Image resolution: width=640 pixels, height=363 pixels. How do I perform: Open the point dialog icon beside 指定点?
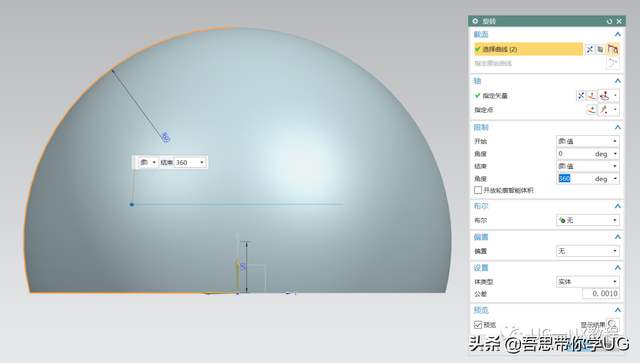tap(591, 109)
